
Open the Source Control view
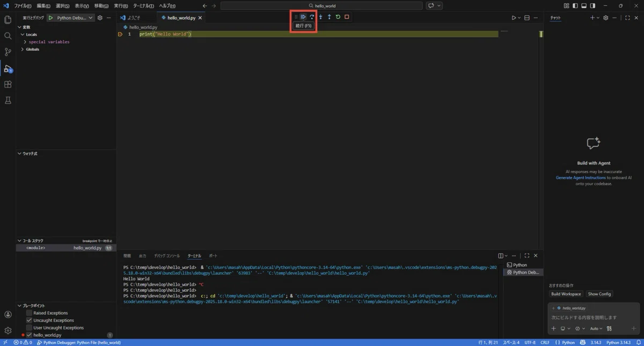(8, 52)
